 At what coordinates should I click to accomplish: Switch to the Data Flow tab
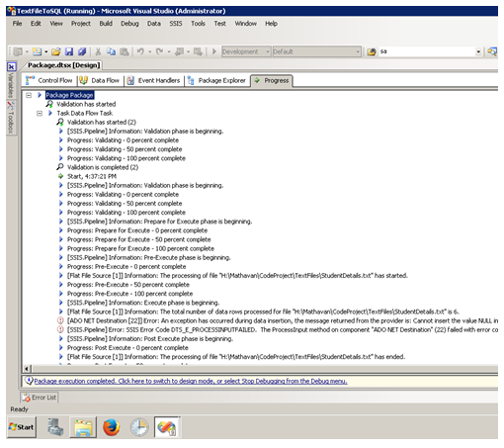pyautogui.click(x=100, y=80)
